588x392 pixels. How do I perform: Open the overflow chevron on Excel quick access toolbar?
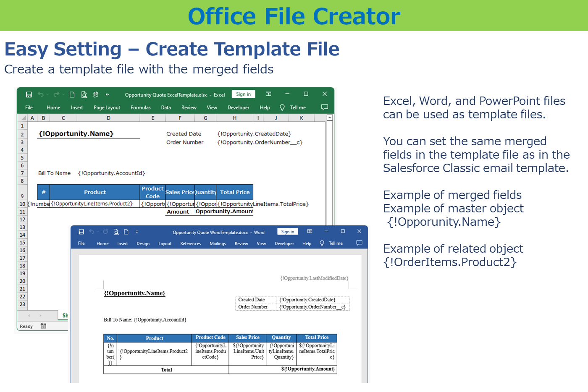click(107, 94)
